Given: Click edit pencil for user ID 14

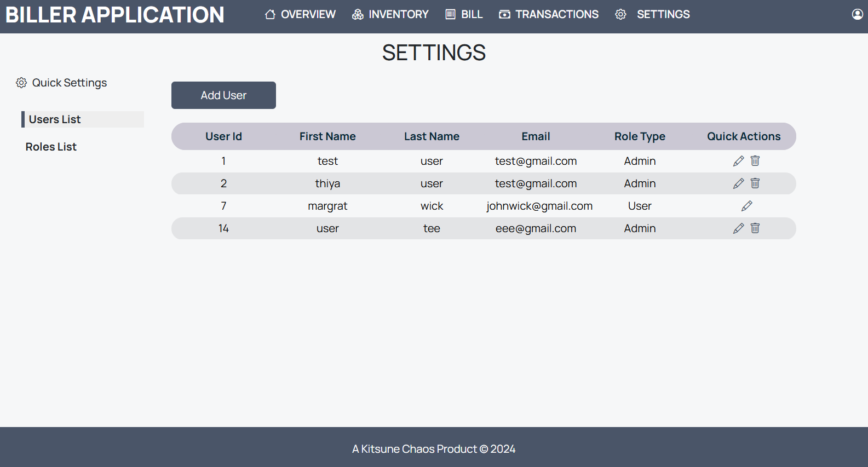Looking at the screenshot, I should (x=738, y=228).
